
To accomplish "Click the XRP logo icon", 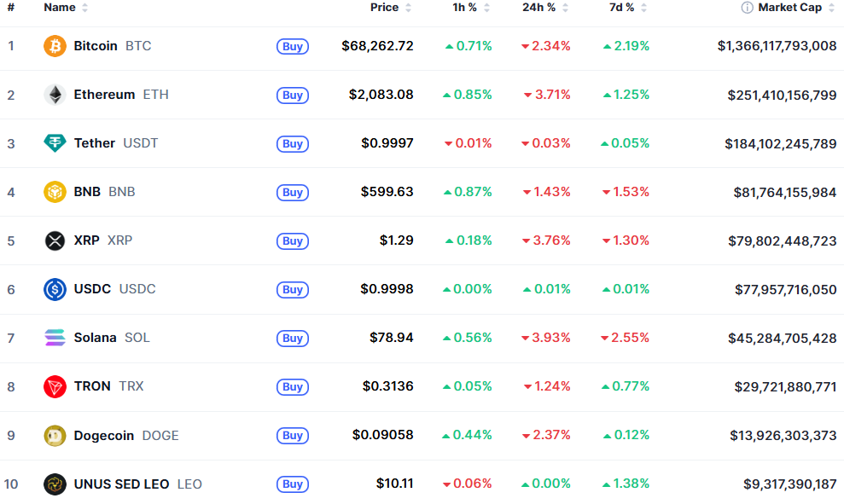I will (x=55, y=240).
